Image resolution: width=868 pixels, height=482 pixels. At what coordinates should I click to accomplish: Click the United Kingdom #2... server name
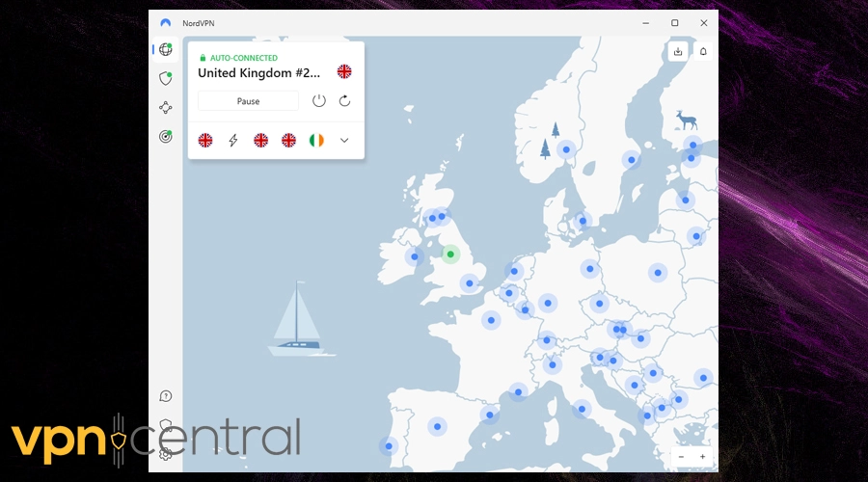point(258,73)
